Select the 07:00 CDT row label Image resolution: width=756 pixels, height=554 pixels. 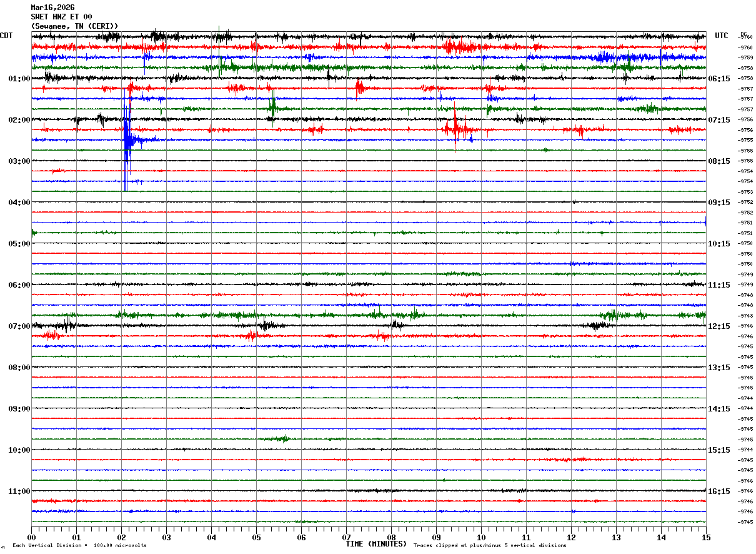pos(19,326)
